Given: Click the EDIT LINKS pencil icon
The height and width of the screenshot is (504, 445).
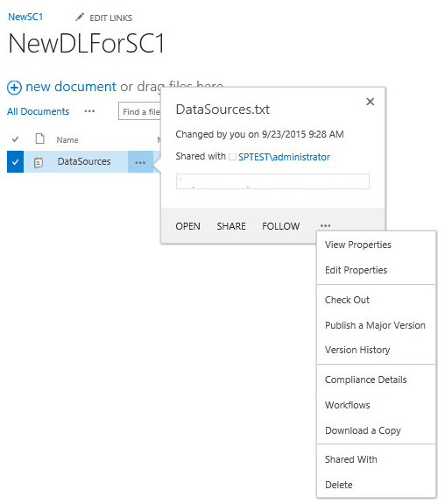Looking at the screenshot, I should click(x=80, y=17).
